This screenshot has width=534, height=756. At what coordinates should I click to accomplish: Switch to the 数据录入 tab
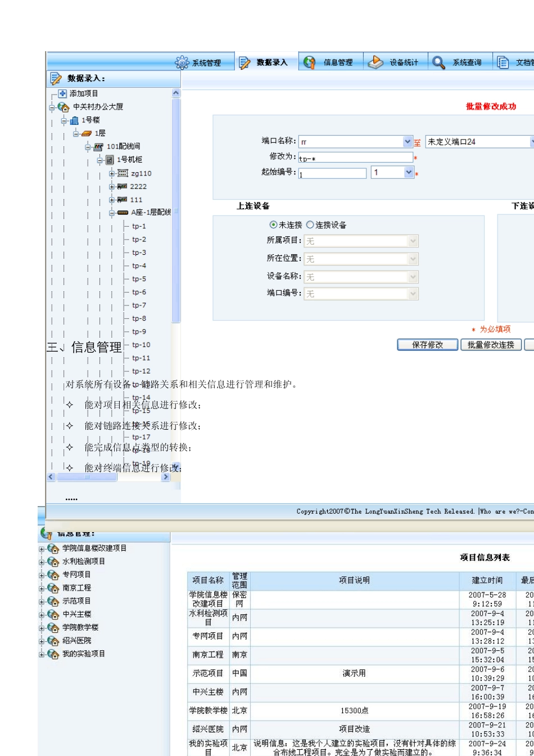pyautogui.click(x=271, y=62)
